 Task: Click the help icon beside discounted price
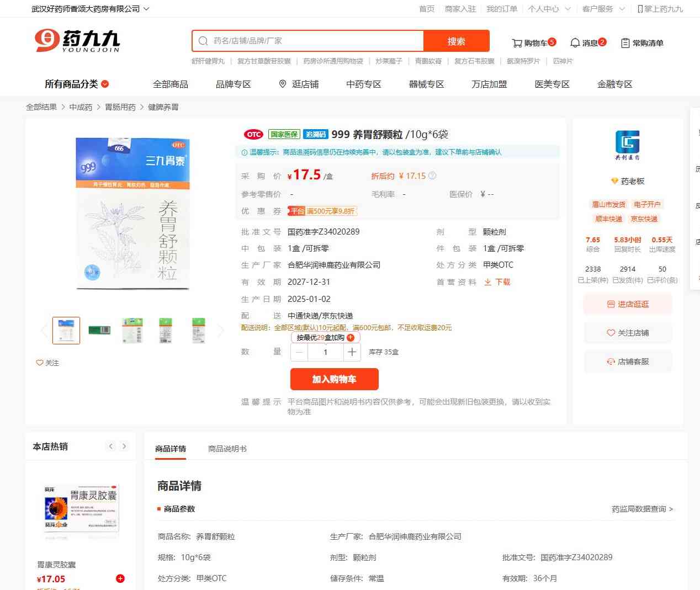(432, 176)
